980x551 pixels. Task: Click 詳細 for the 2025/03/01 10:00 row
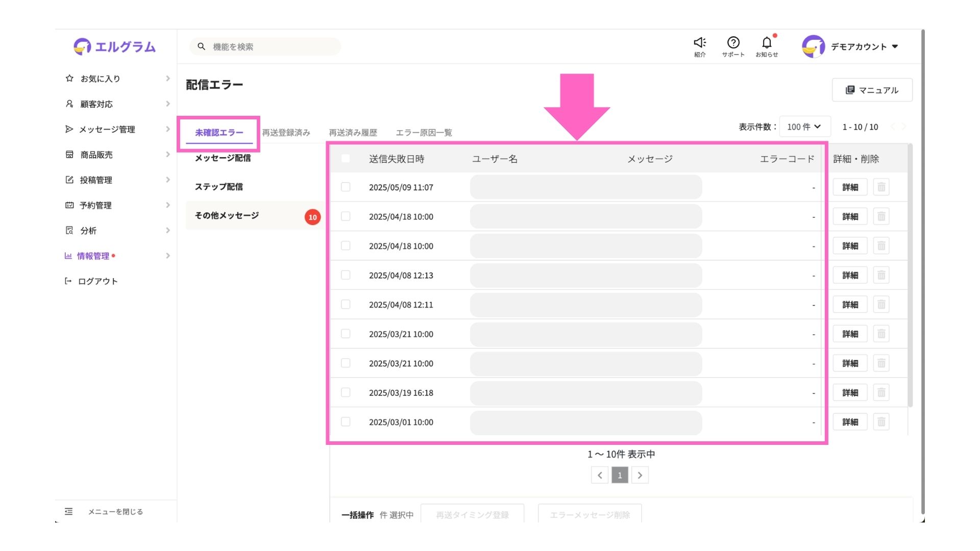pos(850,422)
